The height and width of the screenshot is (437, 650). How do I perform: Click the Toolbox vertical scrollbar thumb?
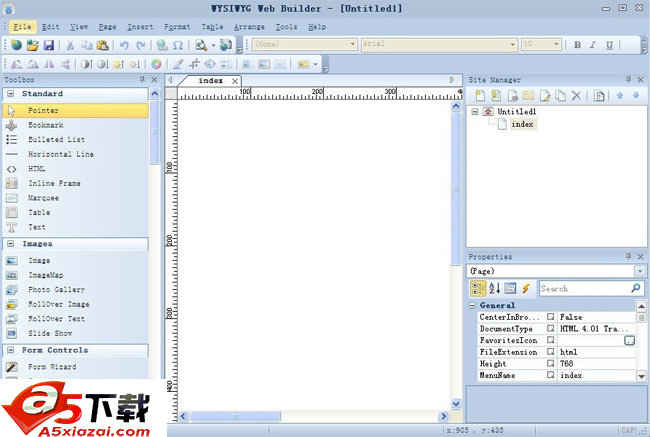click(x=154, y=132)
